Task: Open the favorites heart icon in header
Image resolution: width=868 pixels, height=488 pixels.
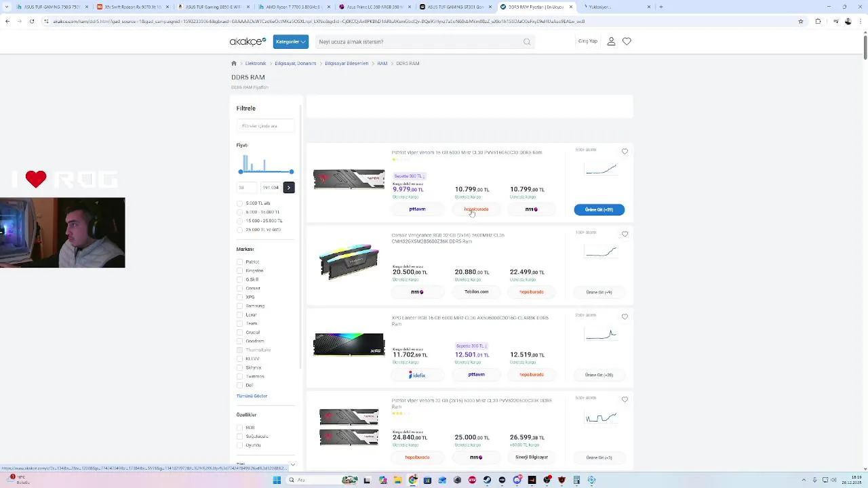Action: [627, 41]
